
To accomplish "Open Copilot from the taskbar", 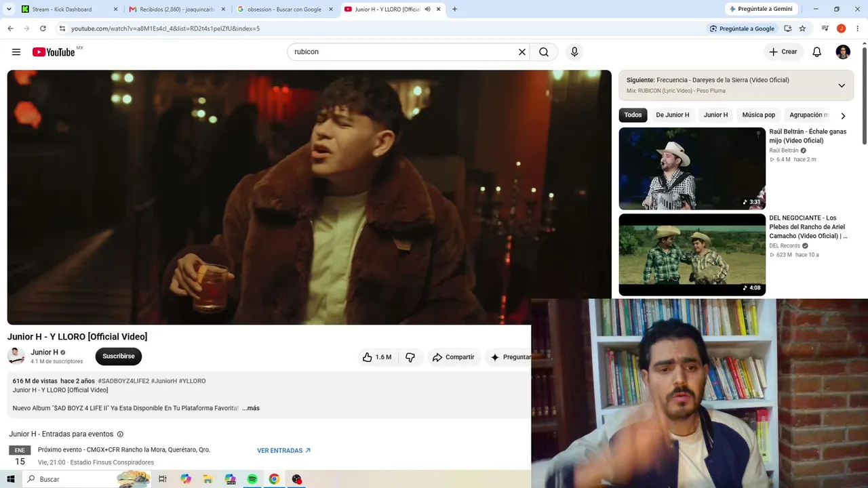I will pyautogui.click(x=186, y=479).
